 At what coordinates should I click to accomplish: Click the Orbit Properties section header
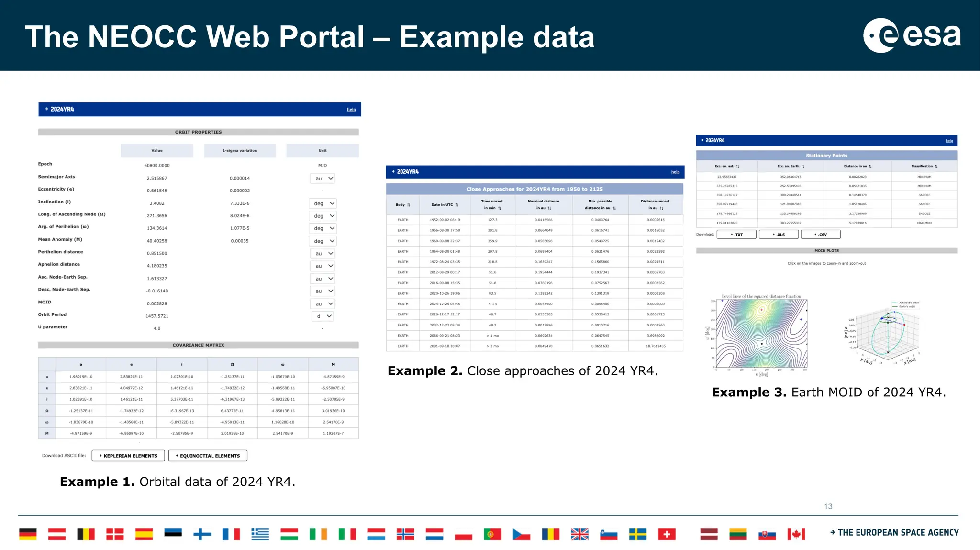[x=199, y=132]
